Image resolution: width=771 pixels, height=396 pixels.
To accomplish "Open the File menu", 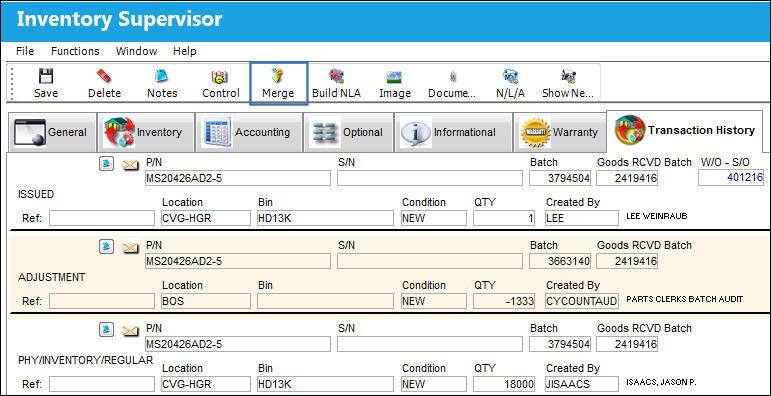I will coord(25,51).
